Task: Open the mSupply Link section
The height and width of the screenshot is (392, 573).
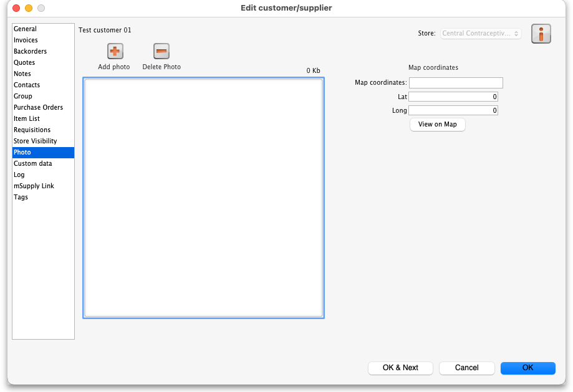Action: tap(34, 186)
